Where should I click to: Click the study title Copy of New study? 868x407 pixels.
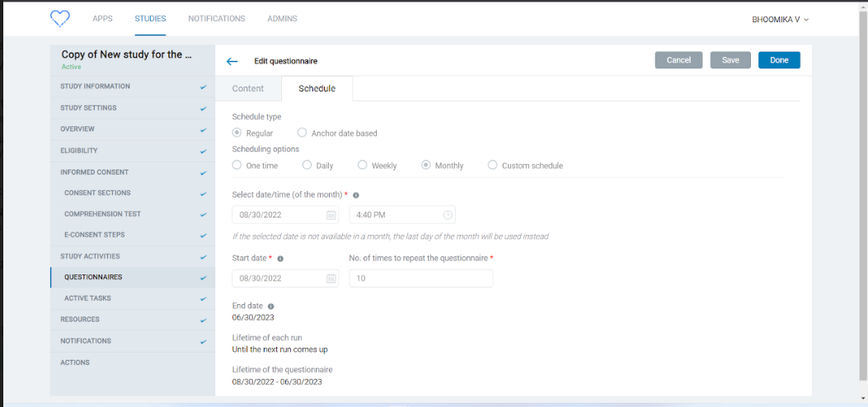[127, 54]
